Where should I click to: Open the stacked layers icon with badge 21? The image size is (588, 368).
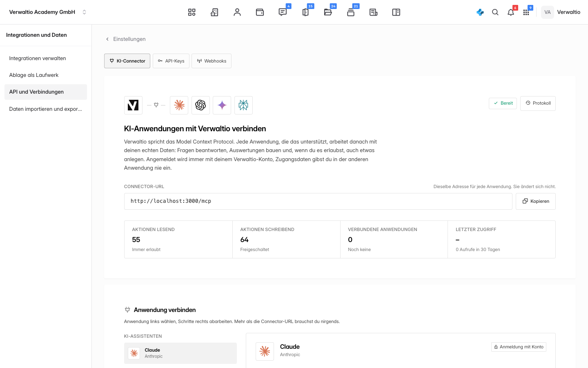[351, 12]
